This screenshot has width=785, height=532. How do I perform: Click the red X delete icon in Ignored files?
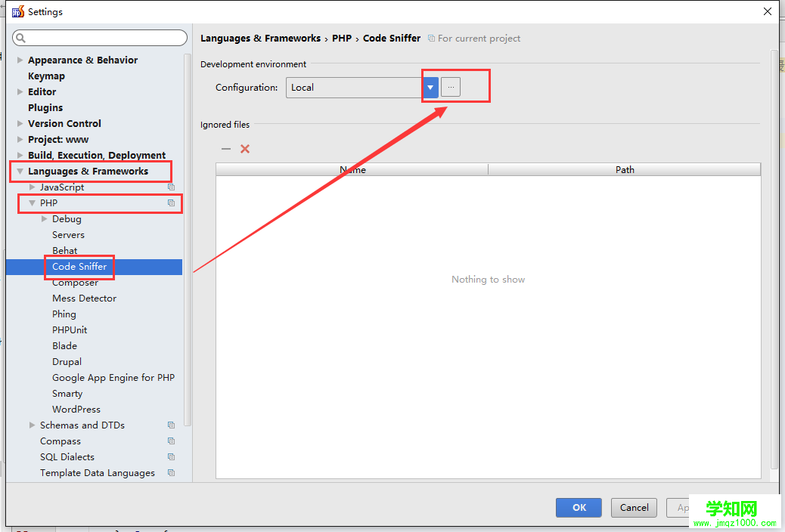[x=245, y=149]
